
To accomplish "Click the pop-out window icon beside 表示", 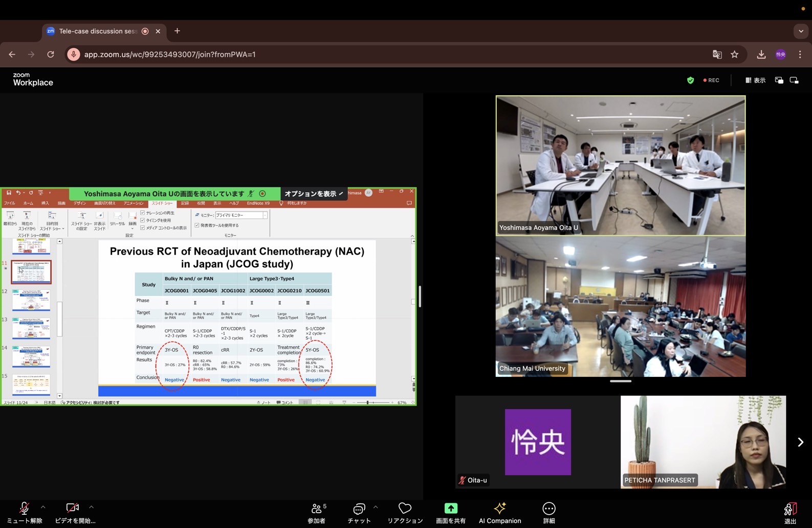I will coord(779,80).
